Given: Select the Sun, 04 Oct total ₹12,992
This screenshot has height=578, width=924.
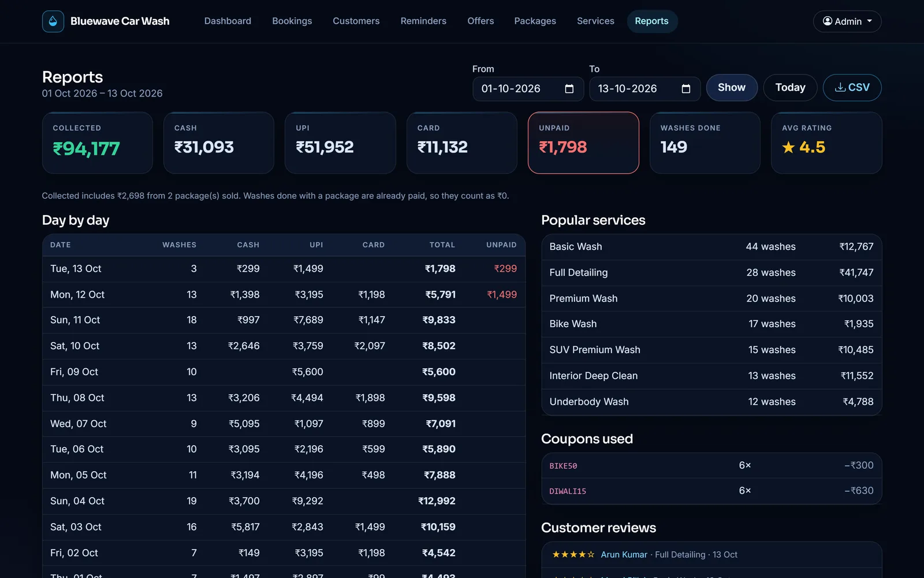Looking at the screenshot, I should 437,501.
